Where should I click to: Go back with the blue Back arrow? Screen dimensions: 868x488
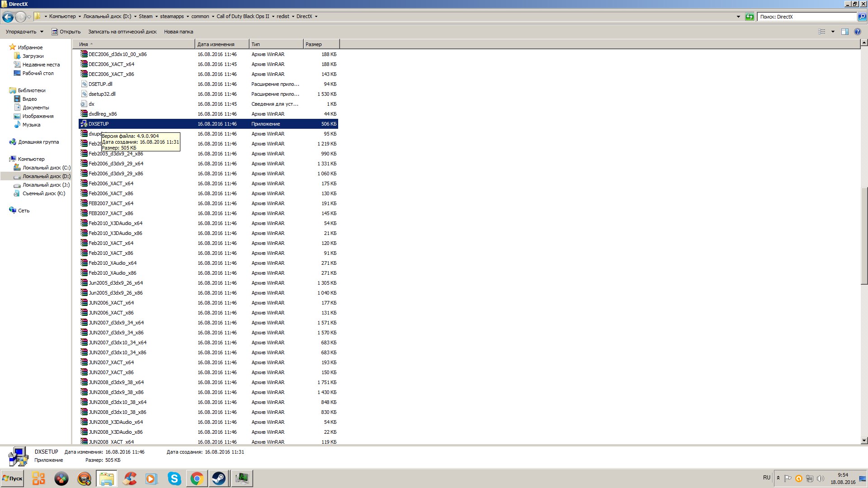click(x=8, y=17)
